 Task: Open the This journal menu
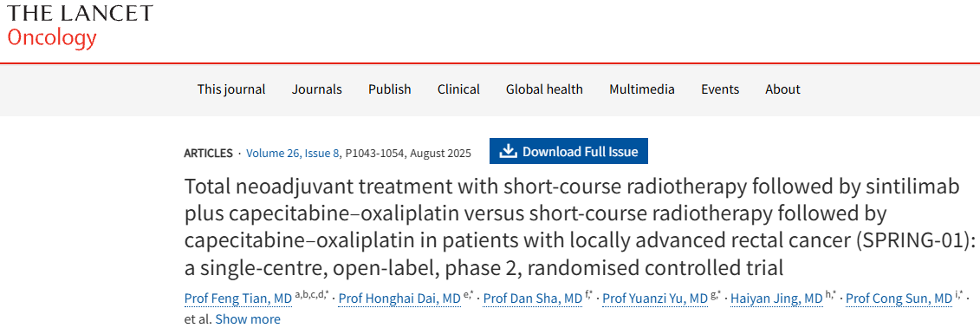[x=231, y=89]
